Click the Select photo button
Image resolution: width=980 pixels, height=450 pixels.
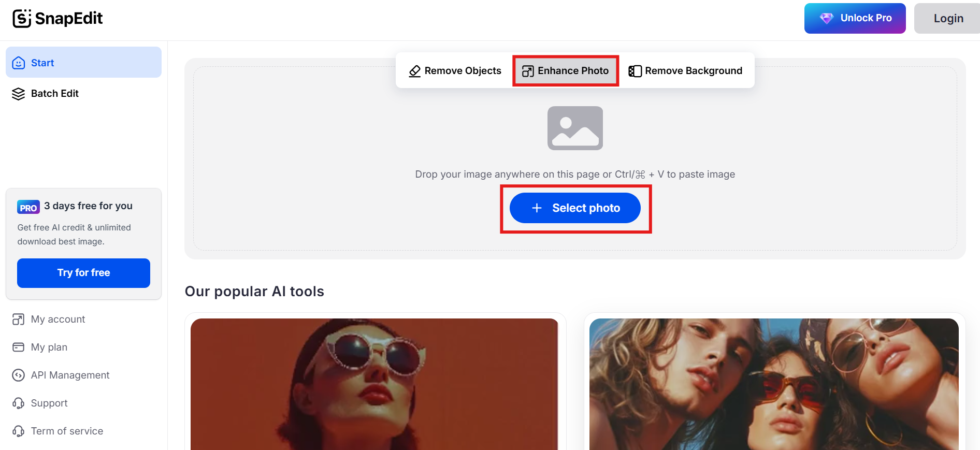pos(575,208)
